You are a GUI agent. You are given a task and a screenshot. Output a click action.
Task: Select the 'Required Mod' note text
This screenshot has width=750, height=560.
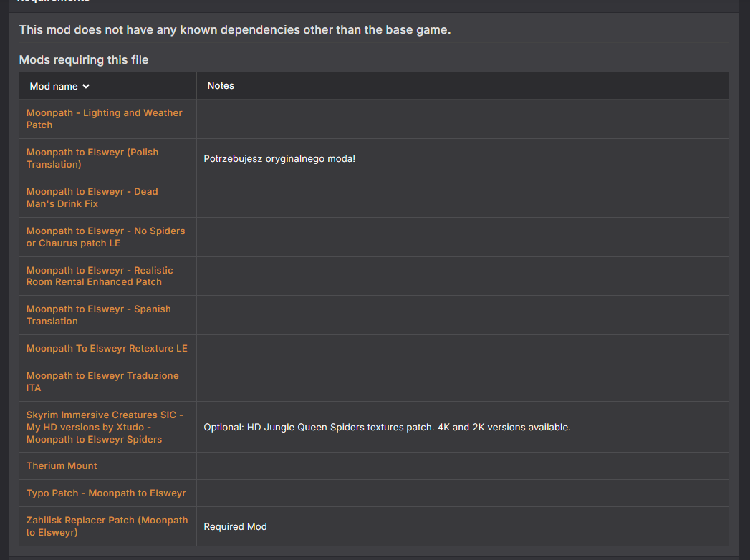[x=236, y=526]
